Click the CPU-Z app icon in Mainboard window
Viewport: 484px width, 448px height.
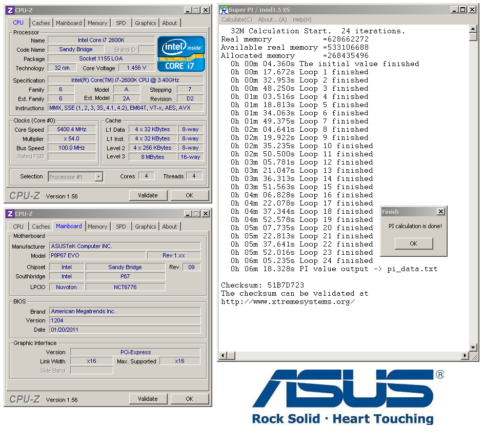click(10, 214)
